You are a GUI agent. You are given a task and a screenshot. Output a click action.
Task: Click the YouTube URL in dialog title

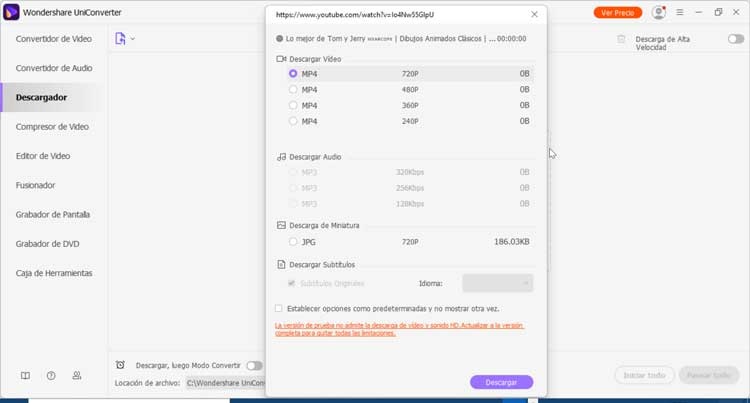pyautogui.click(x=355, y=14)
